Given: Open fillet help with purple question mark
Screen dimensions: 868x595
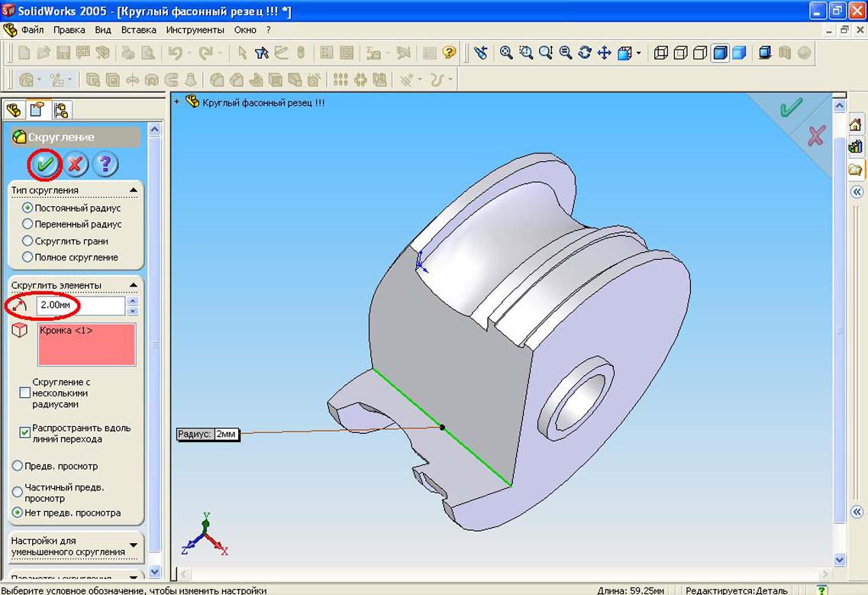Looking at the screenshot, I should 105,164.
